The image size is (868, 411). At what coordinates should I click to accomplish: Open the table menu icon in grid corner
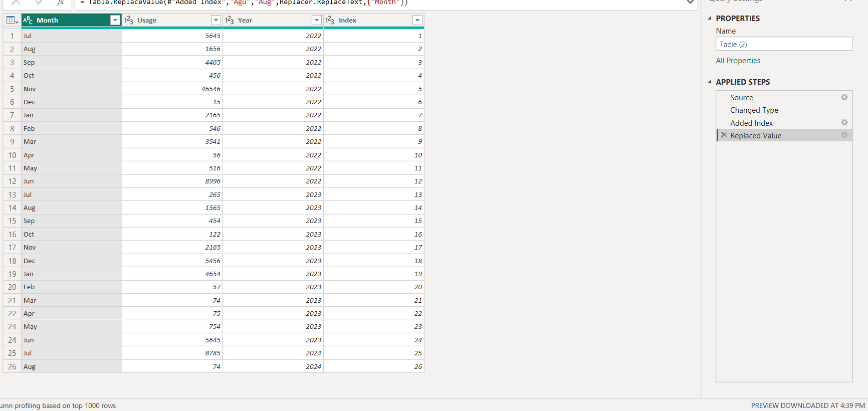tap(12, 20)
